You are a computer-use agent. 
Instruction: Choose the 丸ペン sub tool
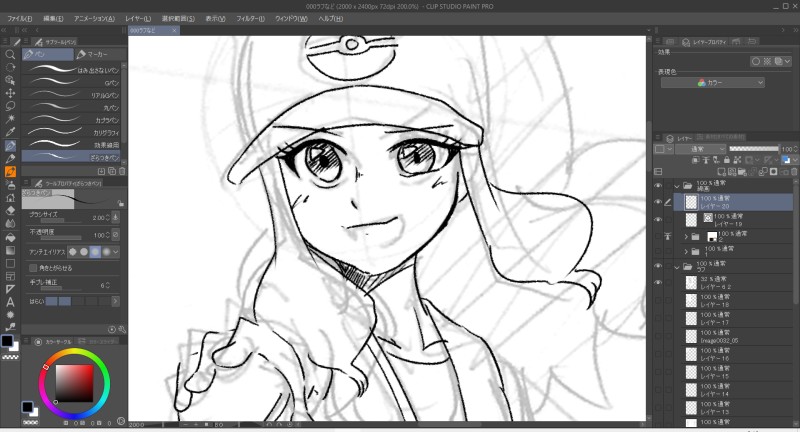[71, 108]
